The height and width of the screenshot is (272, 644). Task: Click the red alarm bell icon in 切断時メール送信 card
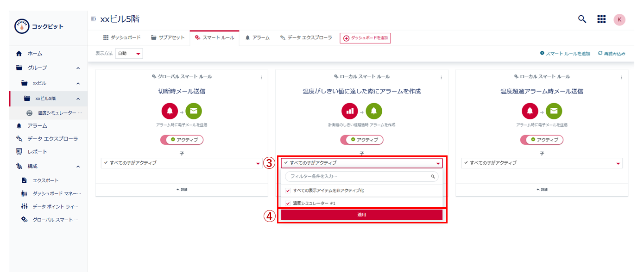pyautogui.click(x=170, y=111)
